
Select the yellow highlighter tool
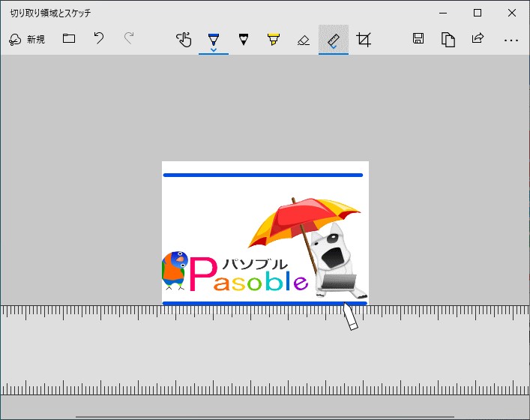(274, 40)
